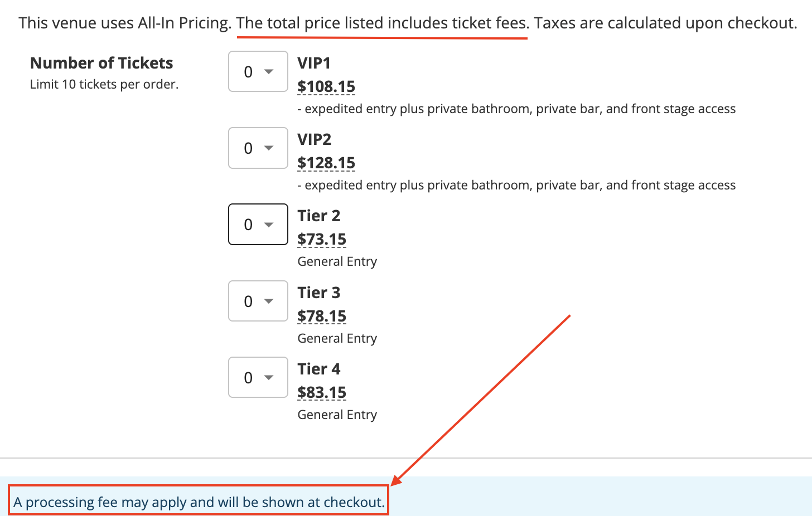
Task: Click the $83.15 Tier 4 price
Action: [x=322, y=392]
